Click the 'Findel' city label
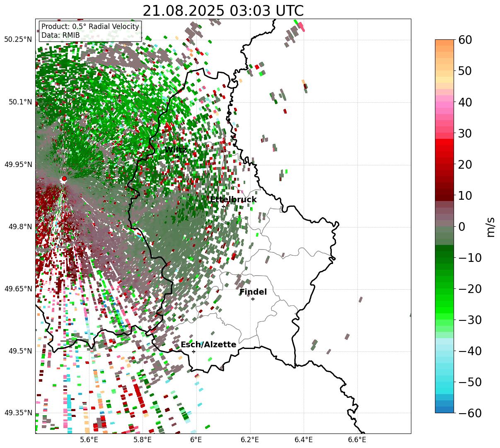This screenshot has width=500, height=448. tap(253, 292)
